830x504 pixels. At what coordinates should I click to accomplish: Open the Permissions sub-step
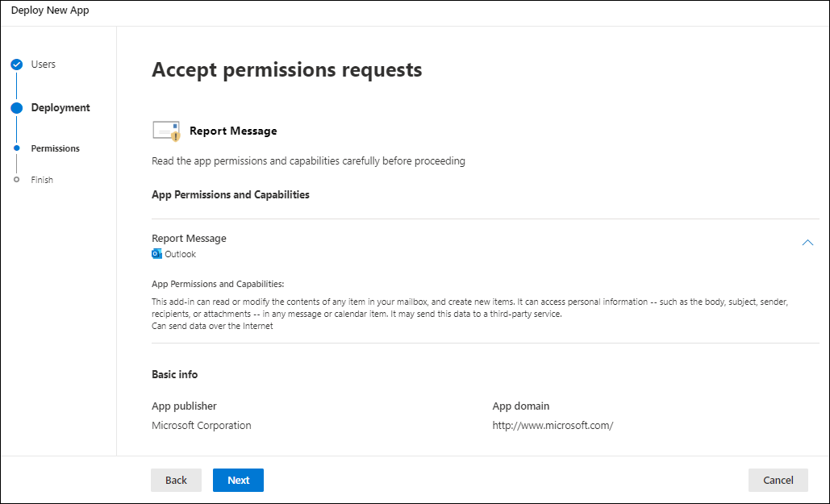click(x=55, y=148)
